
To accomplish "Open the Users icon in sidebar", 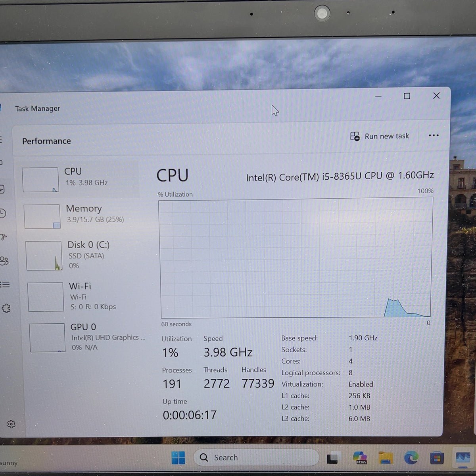I will [x=4, y=261].
